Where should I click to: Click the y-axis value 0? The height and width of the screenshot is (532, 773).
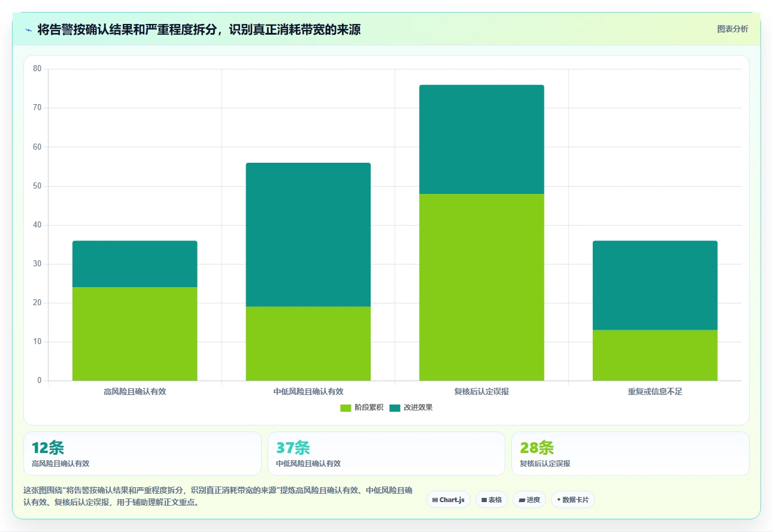tap(40, 381)
